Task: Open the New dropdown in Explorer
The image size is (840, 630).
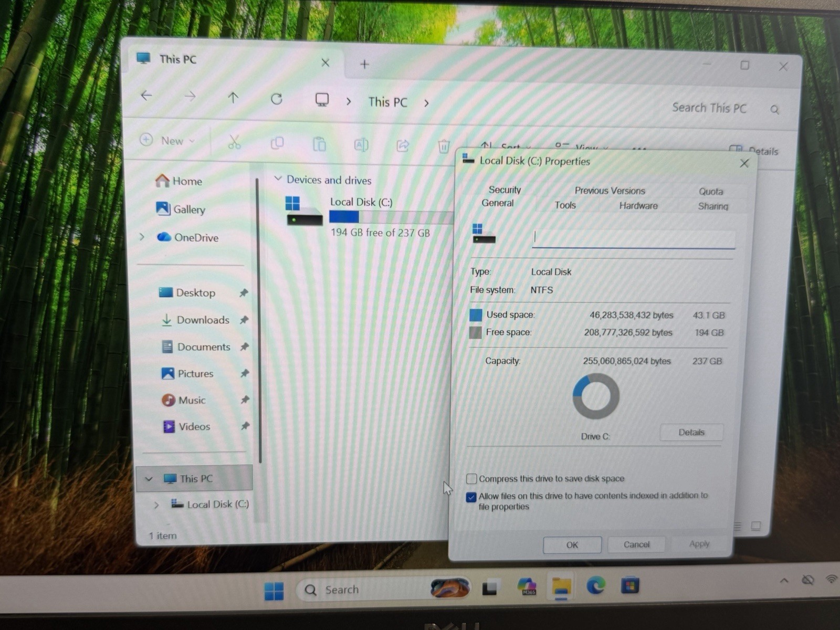Action: pos(168,140)
